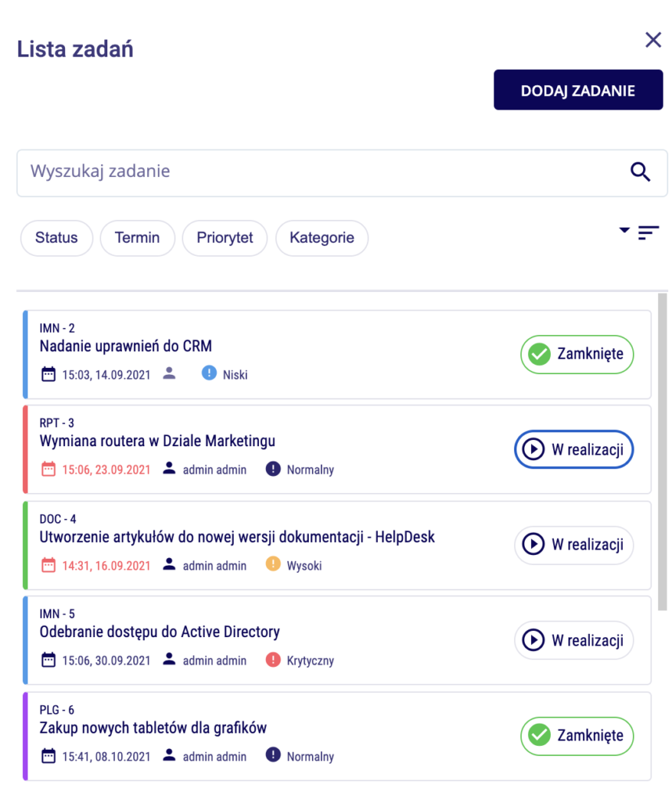
Task: Click the yellow Wysoki priority icon
Action: pos(273,563)
